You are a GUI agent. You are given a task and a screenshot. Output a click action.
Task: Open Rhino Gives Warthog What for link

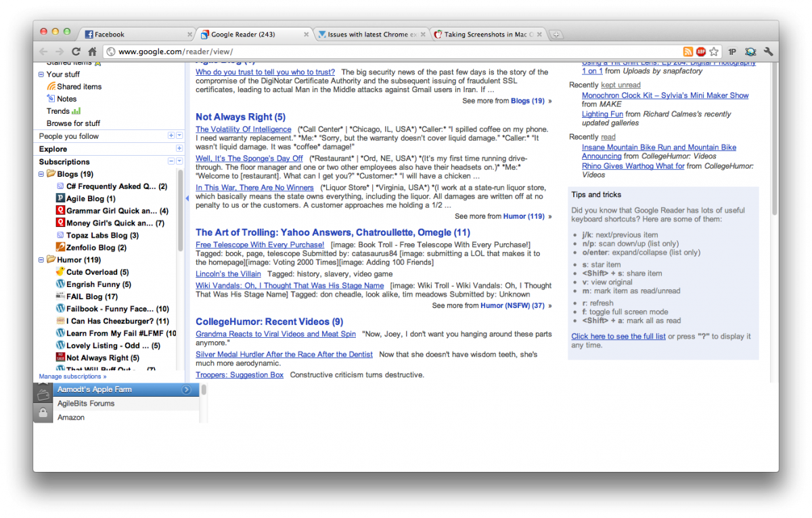coord(633,166)
